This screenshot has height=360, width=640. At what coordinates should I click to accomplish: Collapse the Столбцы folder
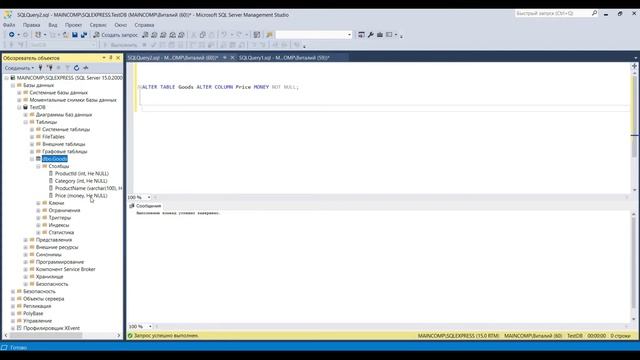[38, 166]
